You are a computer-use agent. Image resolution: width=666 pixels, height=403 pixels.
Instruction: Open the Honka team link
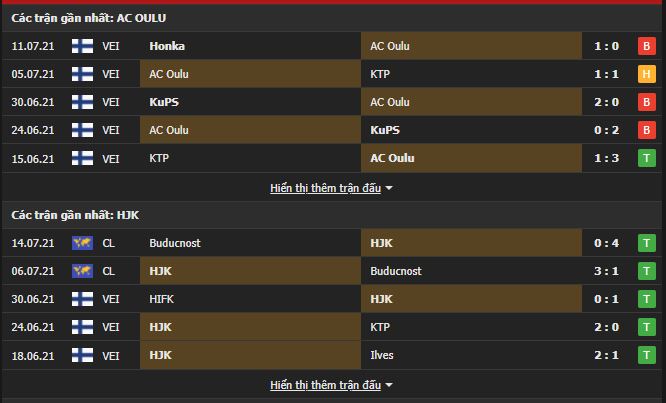167,46
